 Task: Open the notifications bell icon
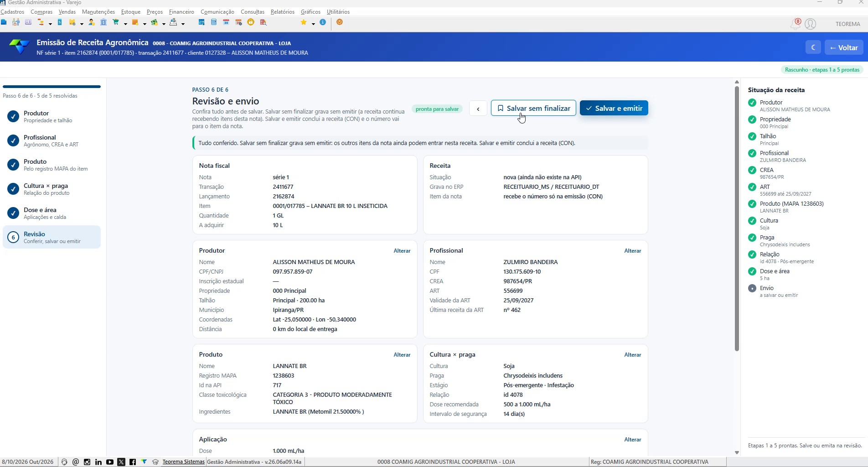[x=795, y=24]
